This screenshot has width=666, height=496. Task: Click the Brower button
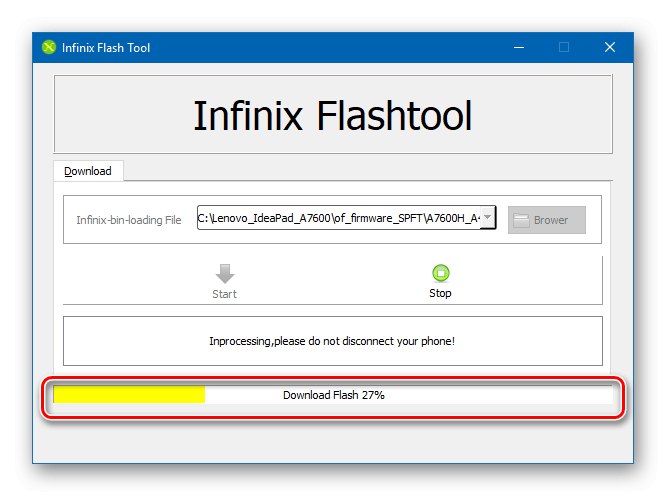tap(547, 220)
